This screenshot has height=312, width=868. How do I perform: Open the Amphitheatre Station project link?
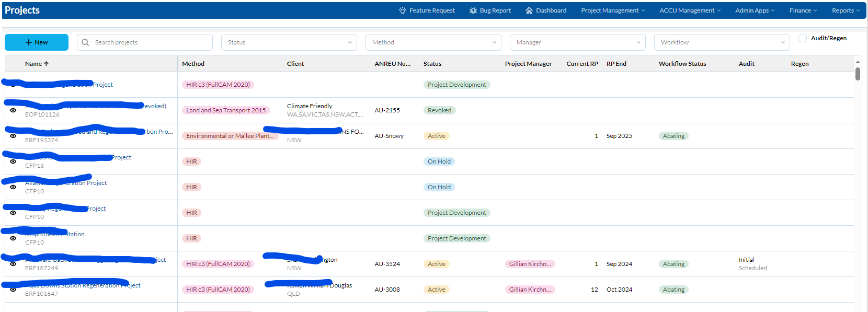click(x=55, y=234)
